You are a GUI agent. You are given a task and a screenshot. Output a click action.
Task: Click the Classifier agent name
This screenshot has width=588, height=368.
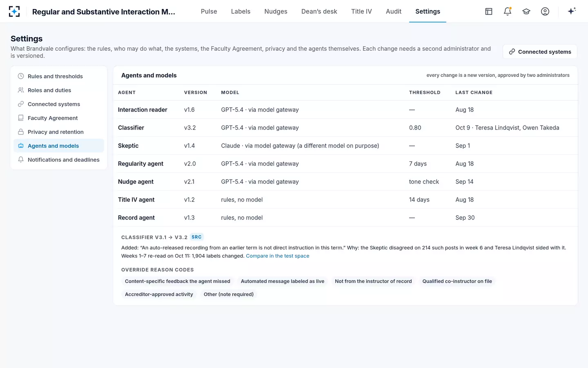click(131, 128)
